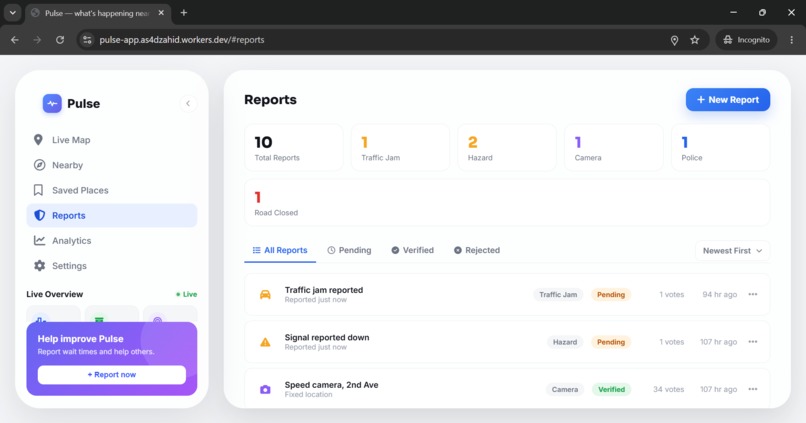Create a New Report

(x=727, y=100)
